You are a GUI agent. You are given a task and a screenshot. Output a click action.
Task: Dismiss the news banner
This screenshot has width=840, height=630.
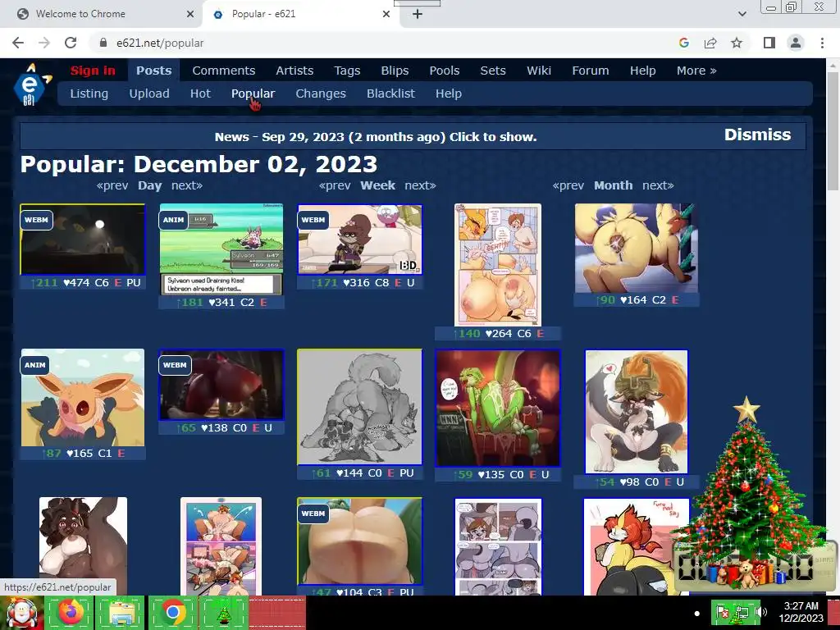click(757, 135)
